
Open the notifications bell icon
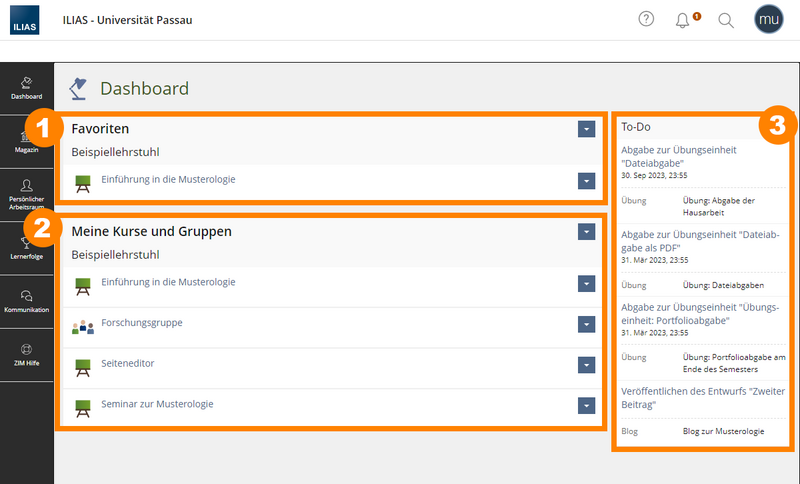click(x=682, y=20)
